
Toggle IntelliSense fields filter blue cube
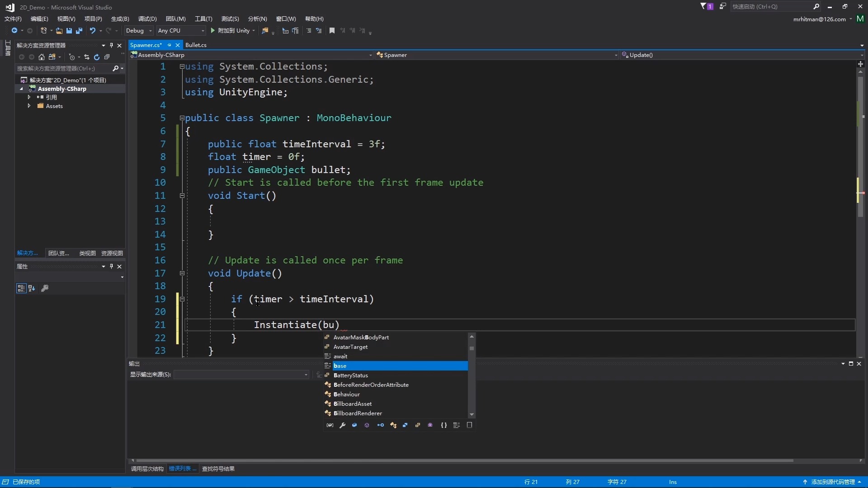(x=354, y=425)
